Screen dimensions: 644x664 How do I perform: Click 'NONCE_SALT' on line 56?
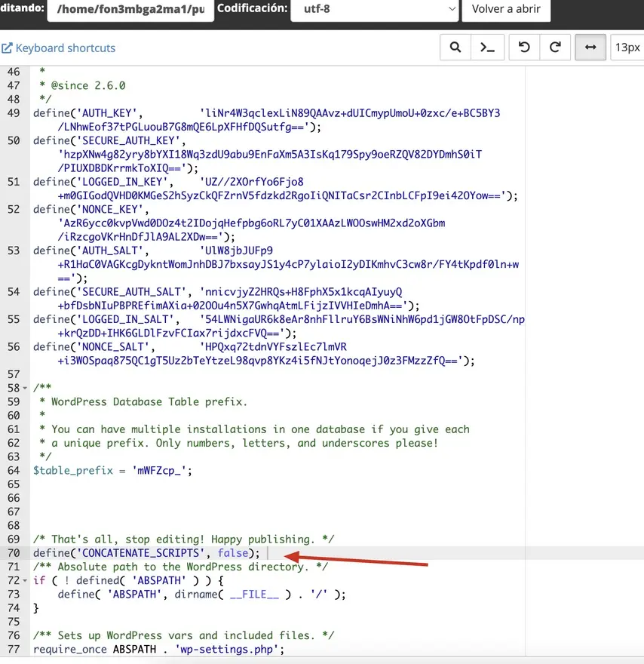click(113, 347)
